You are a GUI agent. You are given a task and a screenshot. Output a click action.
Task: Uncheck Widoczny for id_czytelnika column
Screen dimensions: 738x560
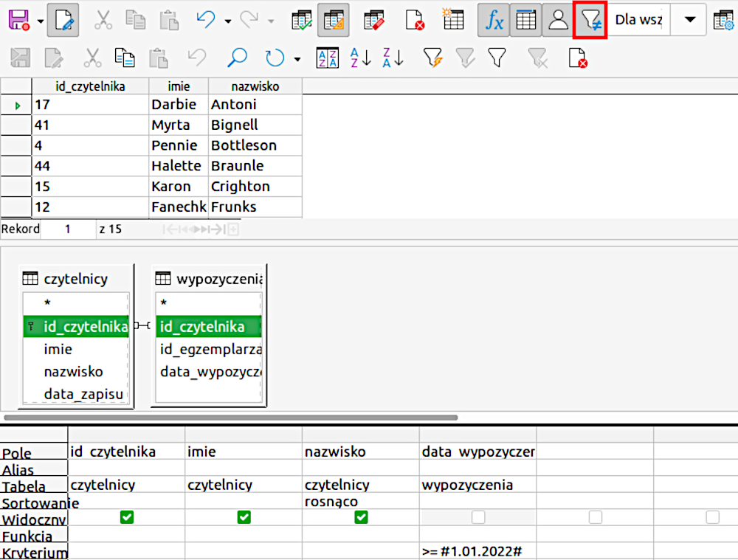pyautogui.click(x=126, y=518)
